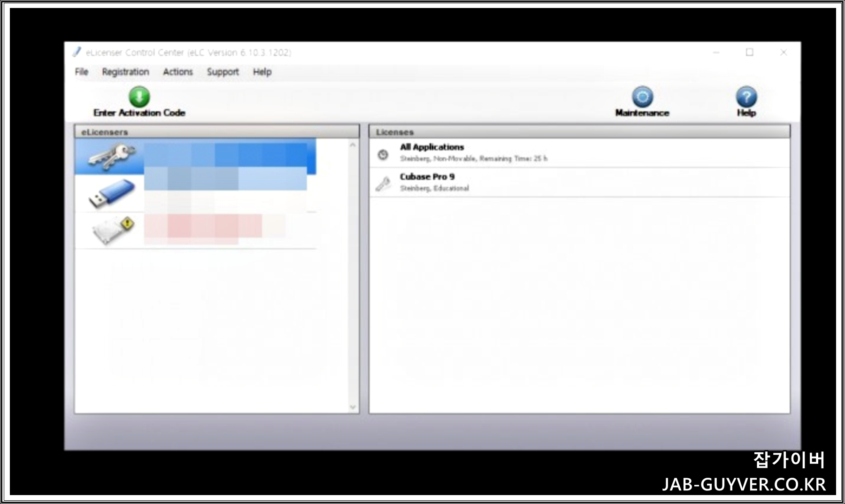845x504 pixels.
Task: Open the Help menu in menu bar
Action: [x=262, y=72]
